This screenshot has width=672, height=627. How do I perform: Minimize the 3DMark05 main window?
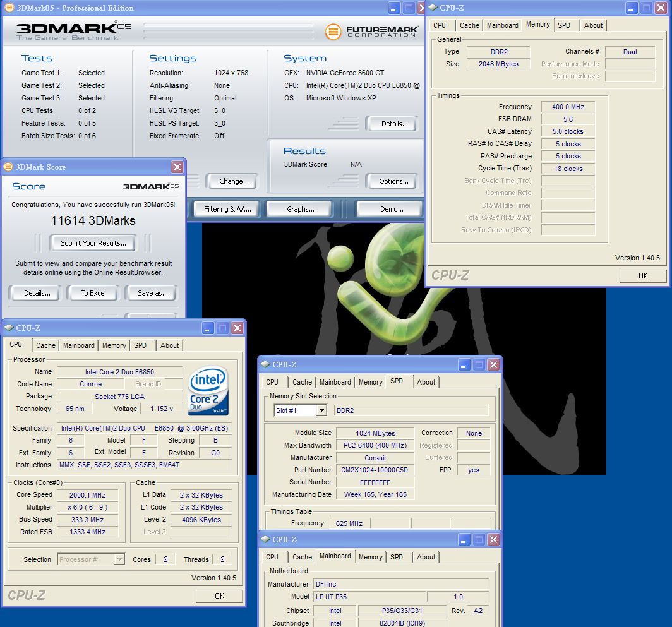tap(394, 8)
